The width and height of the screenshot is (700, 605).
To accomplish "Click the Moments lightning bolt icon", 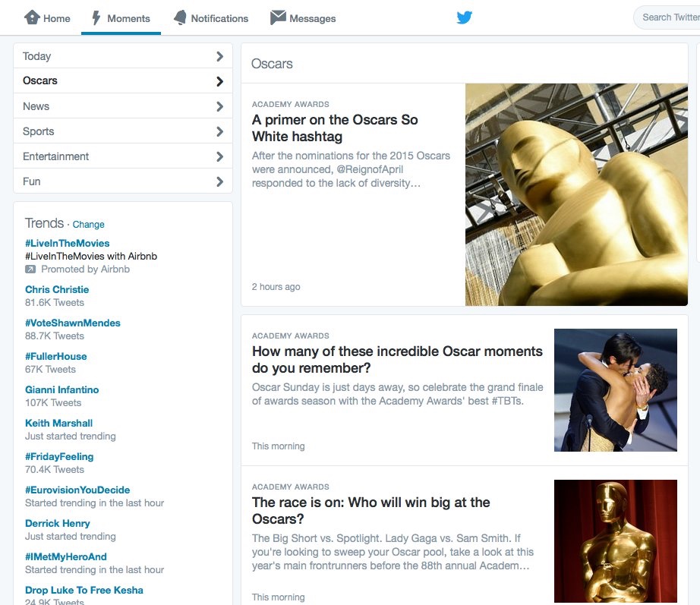I will [x=96, y=18].
